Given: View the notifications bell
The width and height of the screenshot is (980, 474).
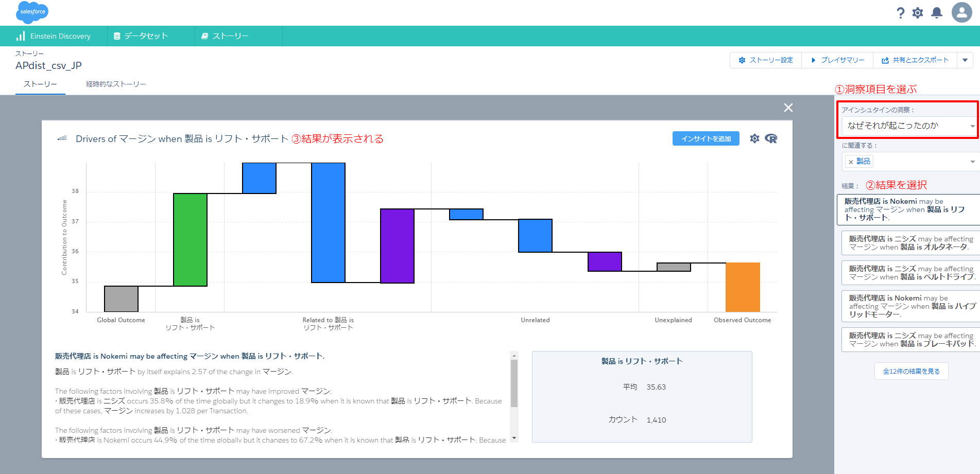Looking at the screenshot, I should (937, 13).
